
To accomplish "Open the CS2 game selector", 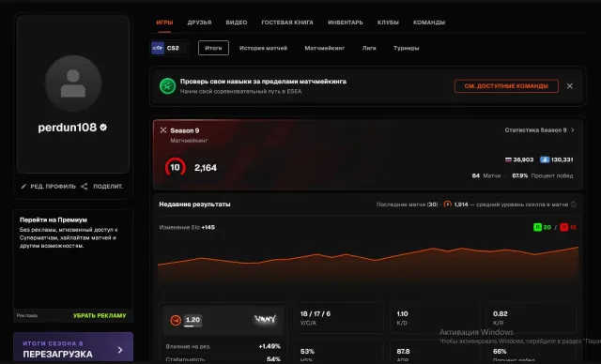I will pos(169,48).
